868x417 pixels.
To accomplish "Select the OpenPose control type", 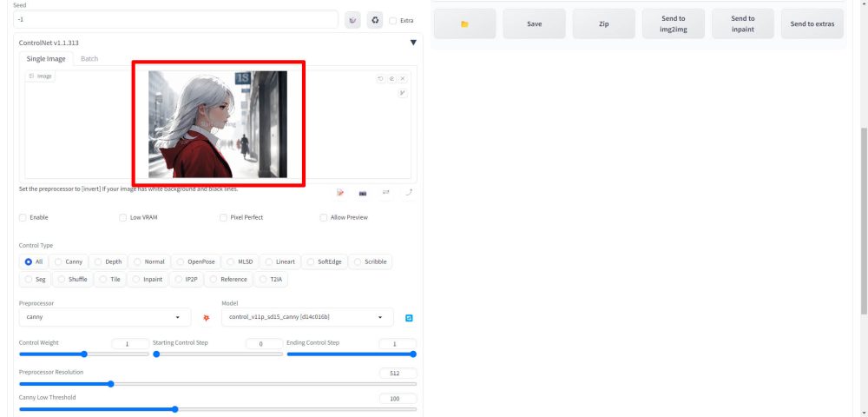I will (179, 261).
